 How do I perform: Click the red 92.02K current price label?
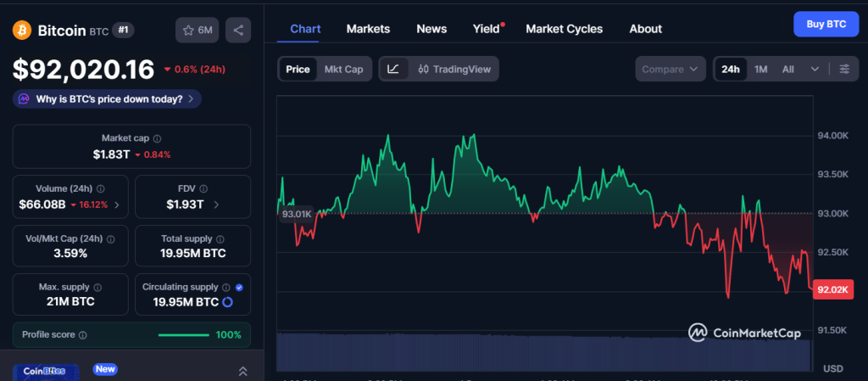click(x=833, y=289)
